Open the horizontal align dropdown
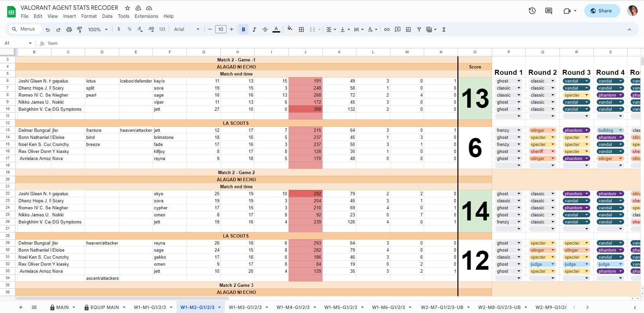The image size is (644, 313). (331, 30)
